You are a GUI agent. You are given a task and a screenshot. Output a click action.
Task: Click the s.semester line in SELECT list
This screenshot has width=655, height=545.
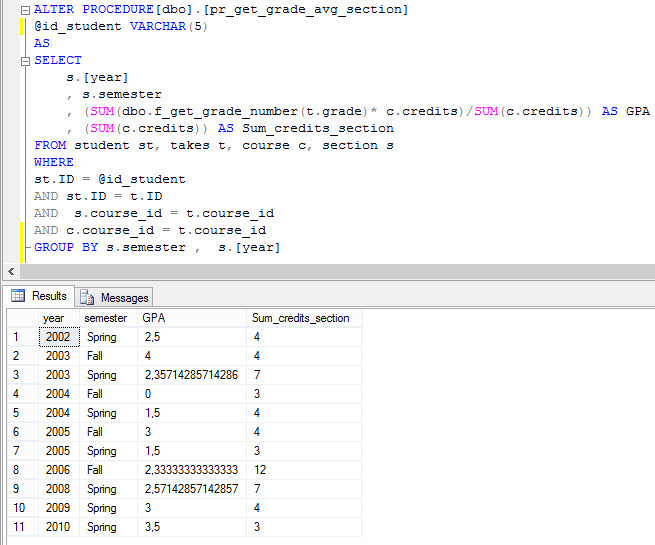[122, 94]
